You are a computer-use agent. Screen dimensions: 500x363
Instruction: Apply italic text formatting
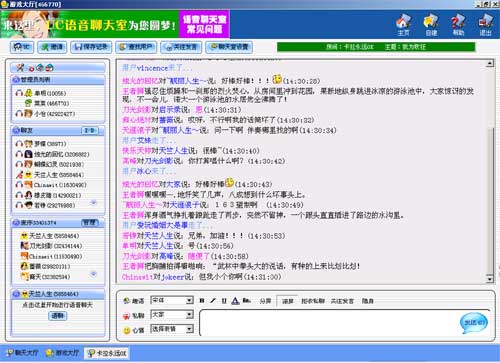click(213, 301)
